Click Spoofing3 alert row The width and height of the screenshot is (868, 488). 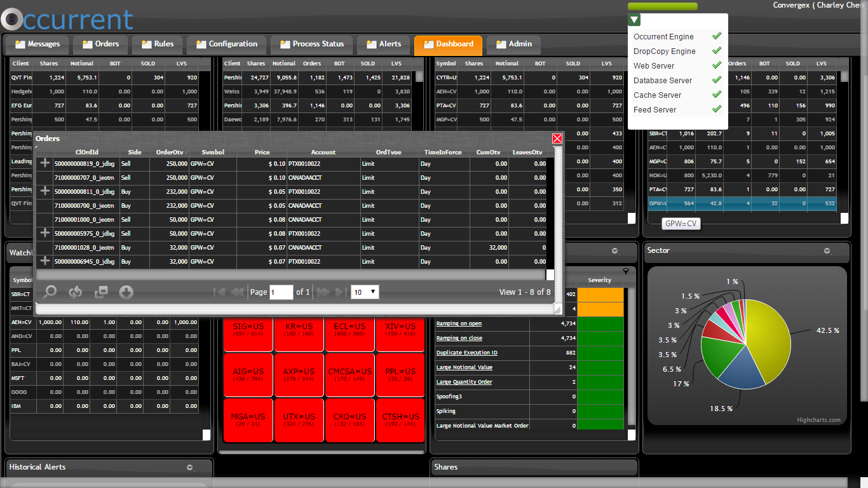[530, 396]
